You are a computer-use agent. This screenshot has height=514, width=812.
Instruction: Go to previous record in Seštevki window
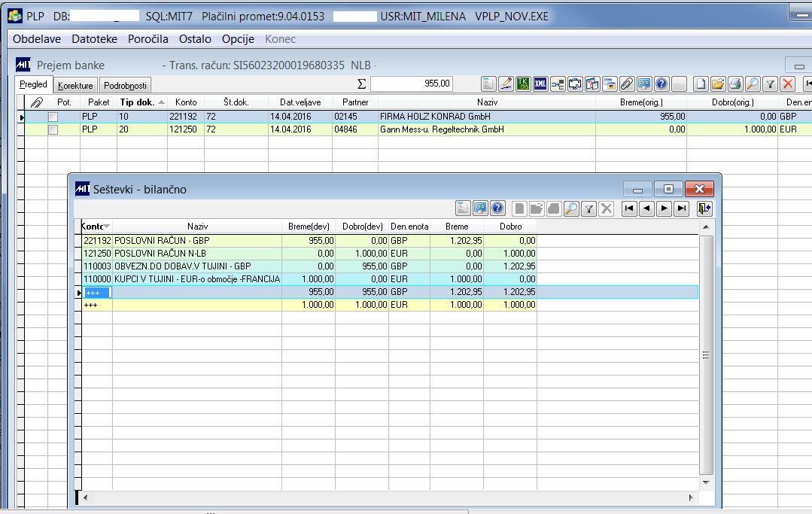646,208
